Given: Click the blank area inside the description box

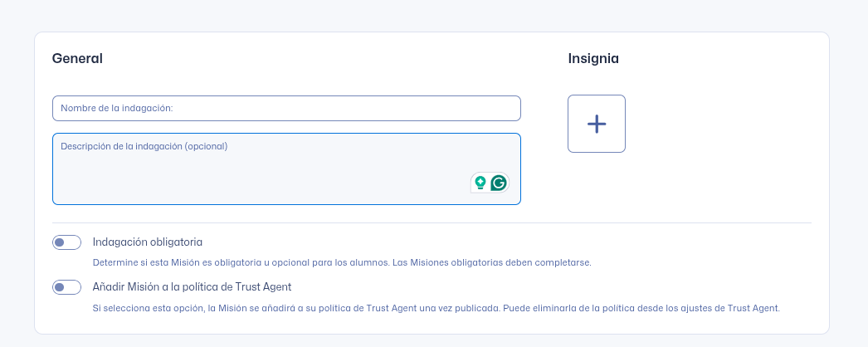Looking at the screenshot, I should [249, 178].
